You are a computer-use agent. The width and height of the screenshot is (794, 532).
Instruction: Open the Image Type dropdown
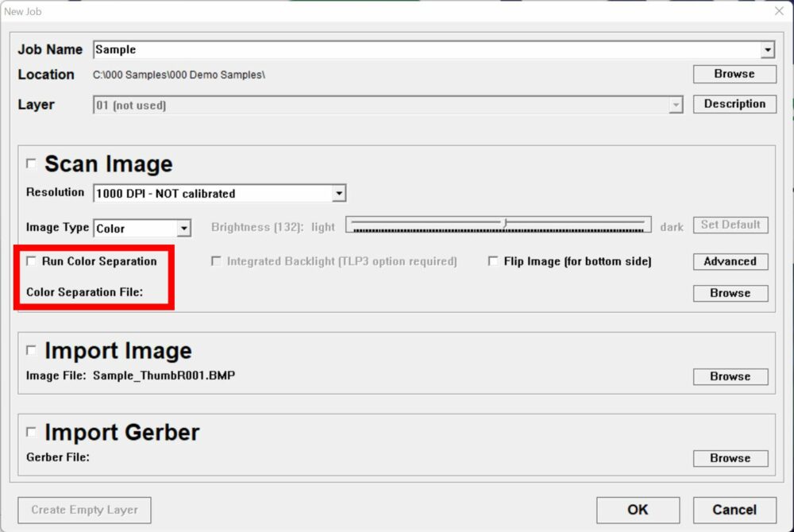(184, 229)
